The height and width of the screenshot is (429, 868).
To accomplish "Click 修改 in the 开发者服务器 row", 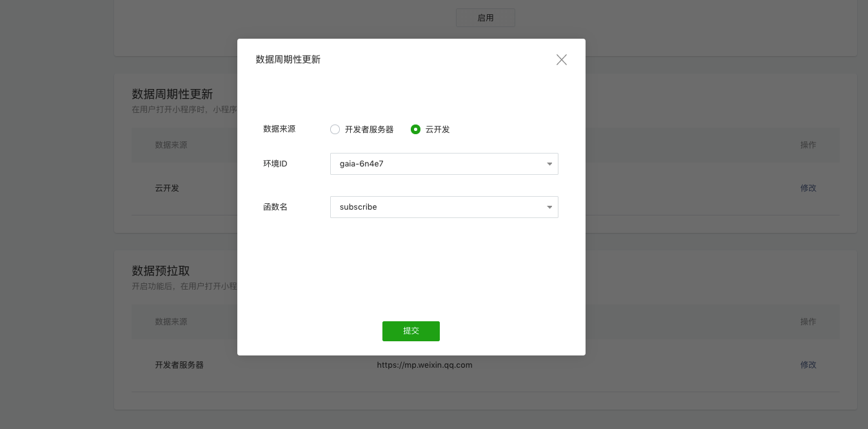I will [808, 365].
